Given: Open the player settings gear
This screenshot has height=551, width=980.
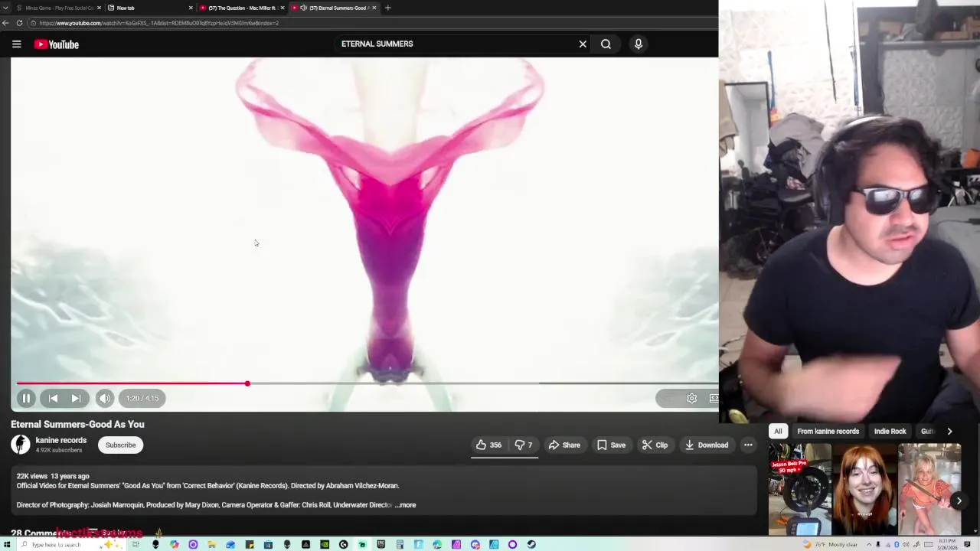Looking at the screenshot, I should [691, 398].
